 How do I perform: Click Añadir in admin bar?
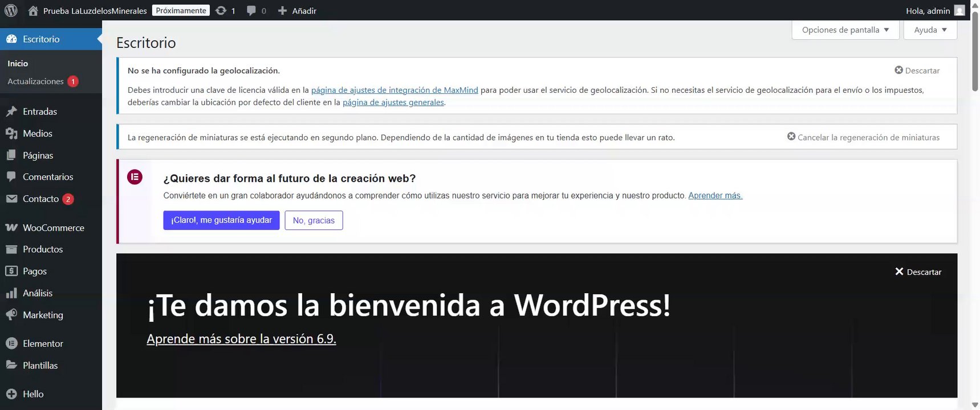(x=304, y=10)
